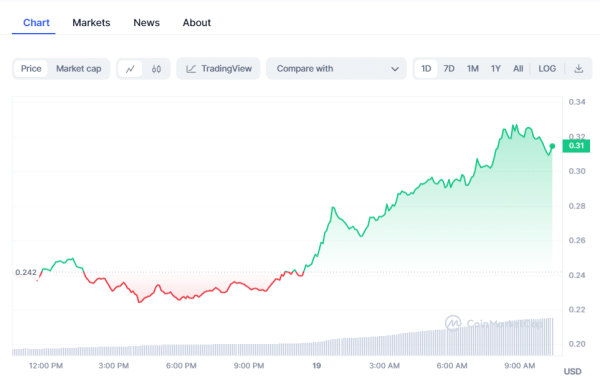
Task: Click the 12:00 PM axis label
Action: click(x=46, y=366)
